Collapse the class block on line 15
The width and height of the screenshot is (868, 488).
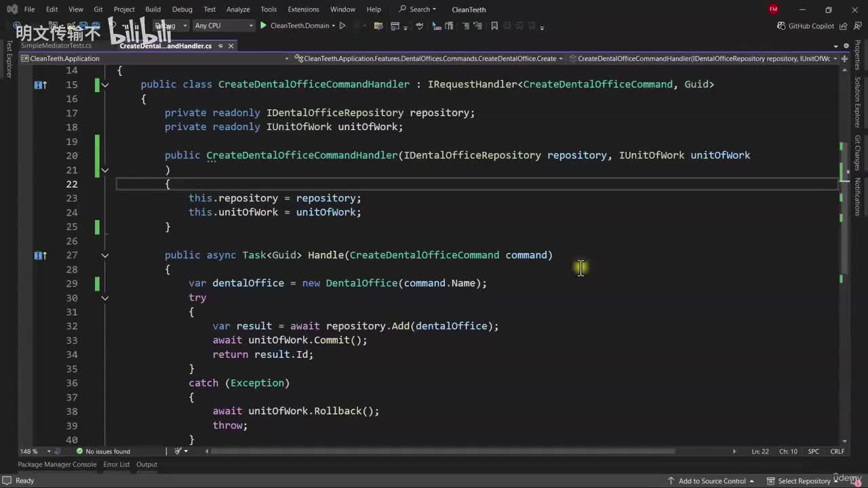tap(105, 85)
